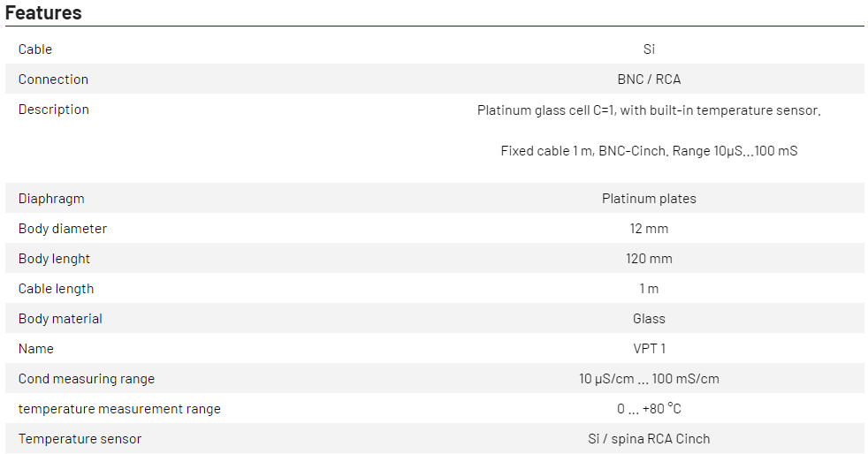Select the Si / spina RCA Cinch value
Screen dimensions: 868x454
click(x=649, y=439)
